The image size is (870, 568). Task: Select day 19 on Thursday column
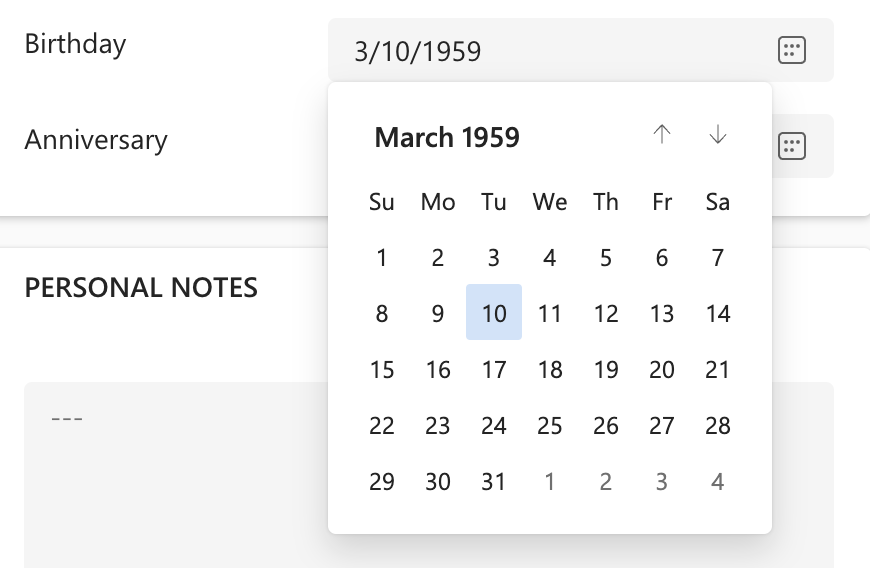tap(606, 370)
